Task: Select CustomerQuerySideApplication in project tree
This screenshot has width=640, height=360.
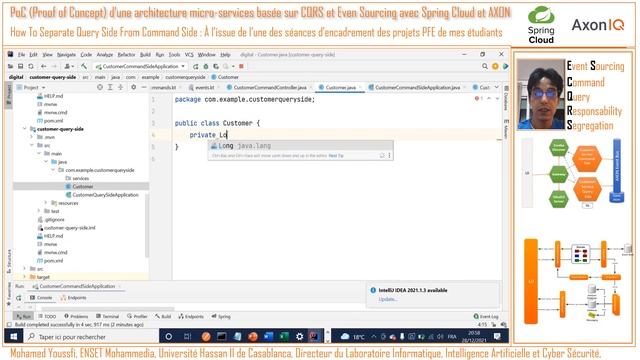Action: (x=102, y=195)
